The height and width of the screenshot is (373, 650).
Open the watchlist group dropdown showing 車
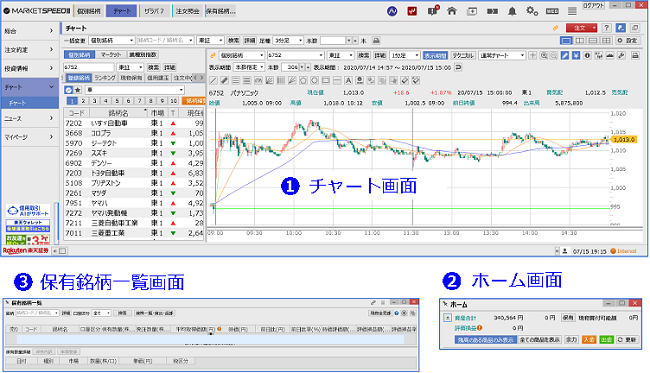click(x=135, y=90)
